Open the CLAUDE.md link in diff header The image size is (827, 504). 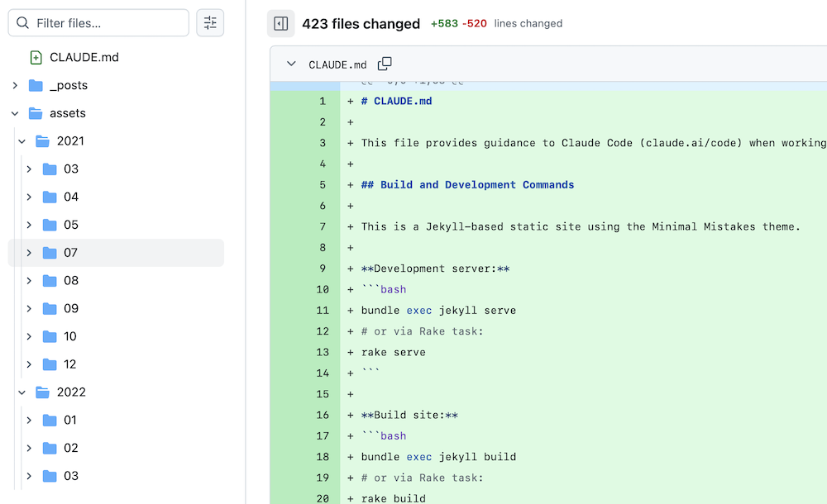tap(337, 64)
